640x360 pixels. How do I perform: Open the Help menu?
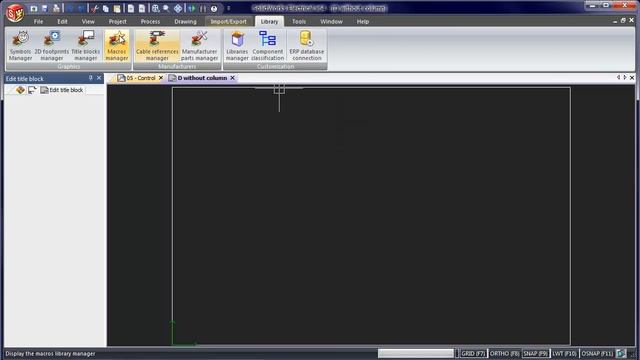[363, 21]
